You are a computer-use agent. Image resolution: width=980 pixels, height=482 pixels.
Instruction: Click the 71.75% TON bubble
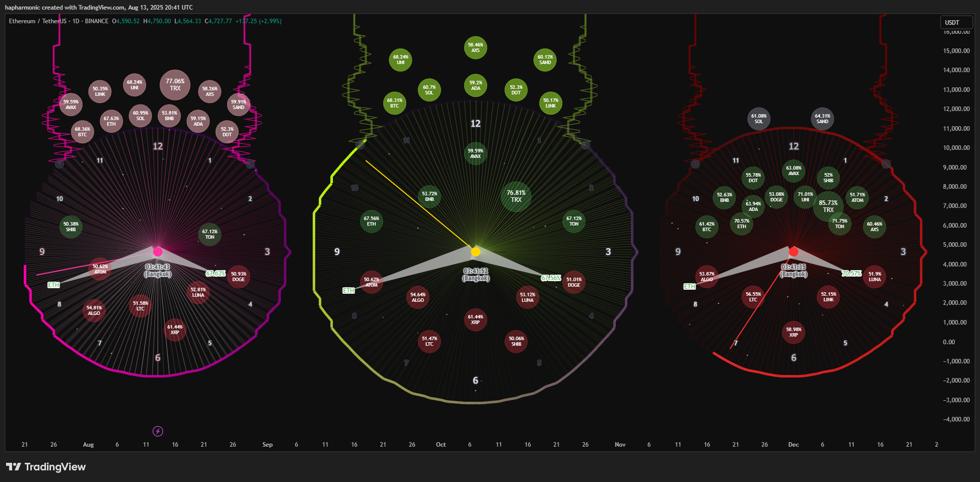840,224
